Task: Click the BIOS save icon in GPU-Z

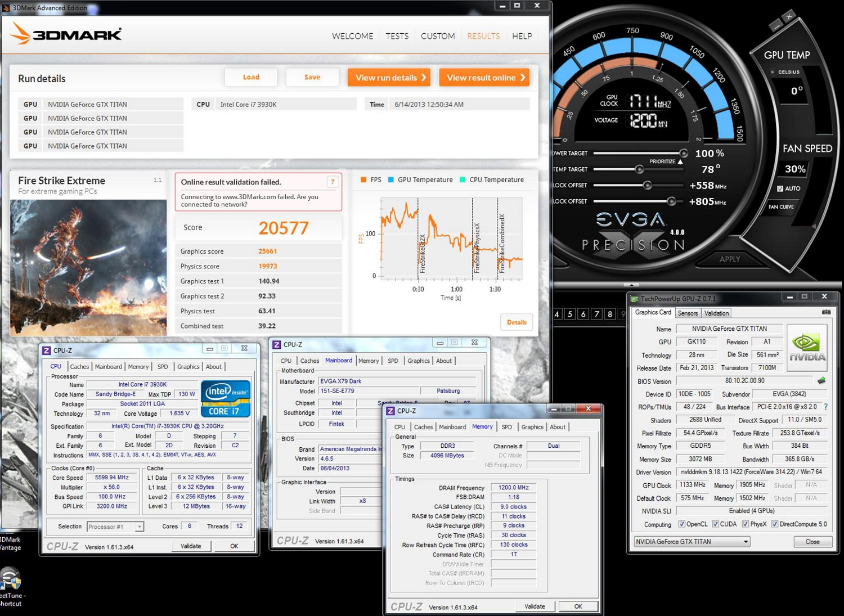Action: (x=821, y=381)
